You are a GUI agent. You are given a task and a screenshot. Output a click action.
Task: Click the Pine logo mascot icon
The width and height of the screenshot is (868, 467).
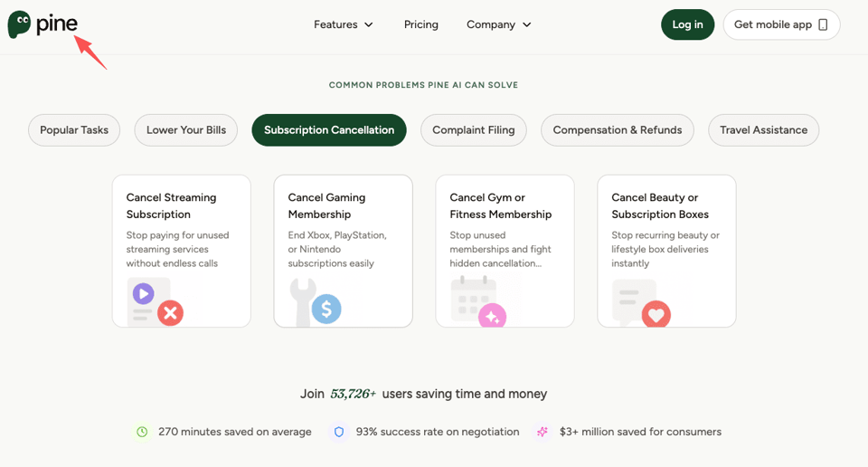click(19, 24)
